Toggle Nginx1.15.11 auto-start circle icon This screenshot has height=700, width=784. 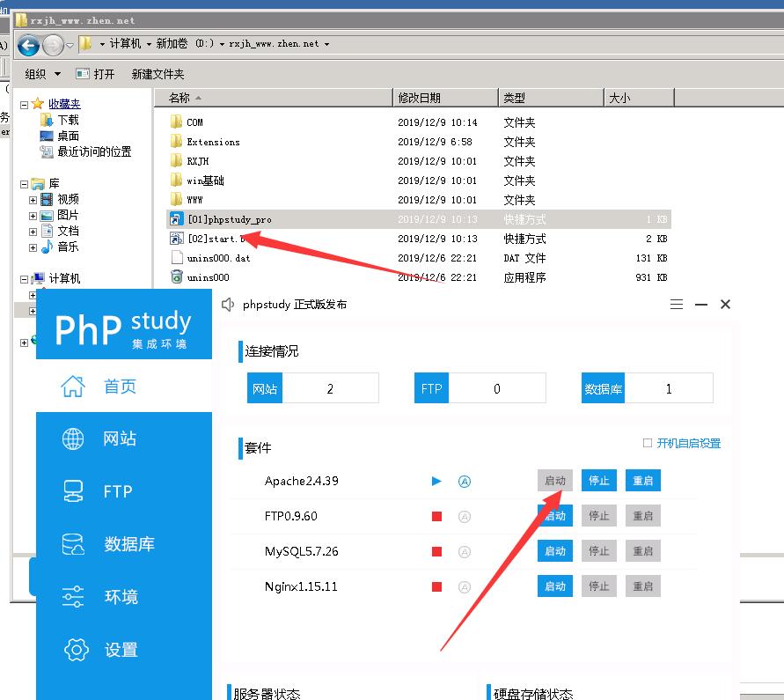click(465, 586)
